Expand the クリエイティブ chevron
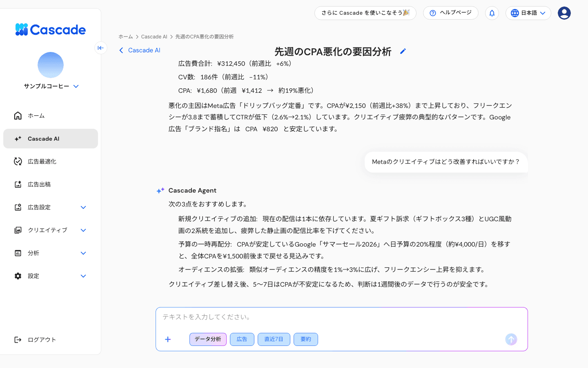 click(83, 230)
